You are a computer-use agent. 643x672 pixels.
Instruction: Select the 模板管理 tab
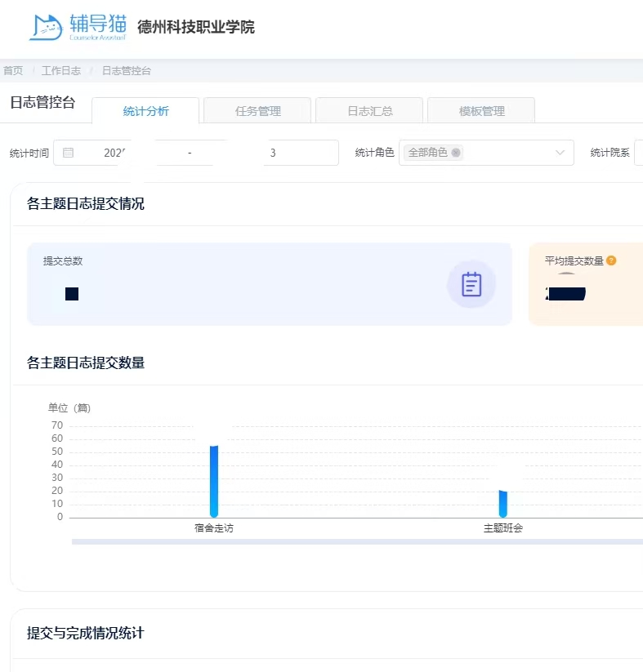(x=481, y=111)
